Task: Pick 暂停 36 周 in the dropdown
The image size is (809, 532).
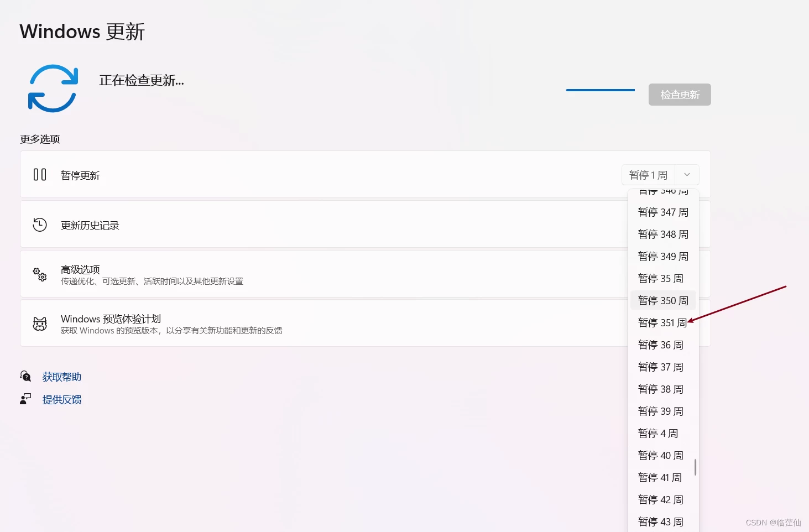Action: point(663,345)
